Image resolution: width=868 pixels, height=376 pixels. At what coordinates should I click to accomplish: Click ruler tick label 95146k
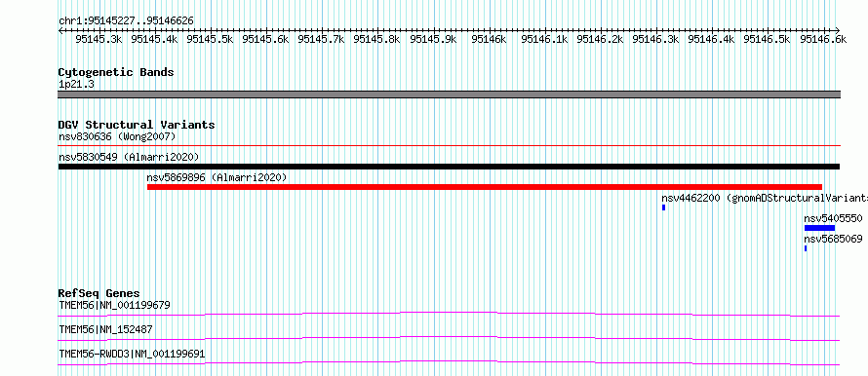pos(489,39)
